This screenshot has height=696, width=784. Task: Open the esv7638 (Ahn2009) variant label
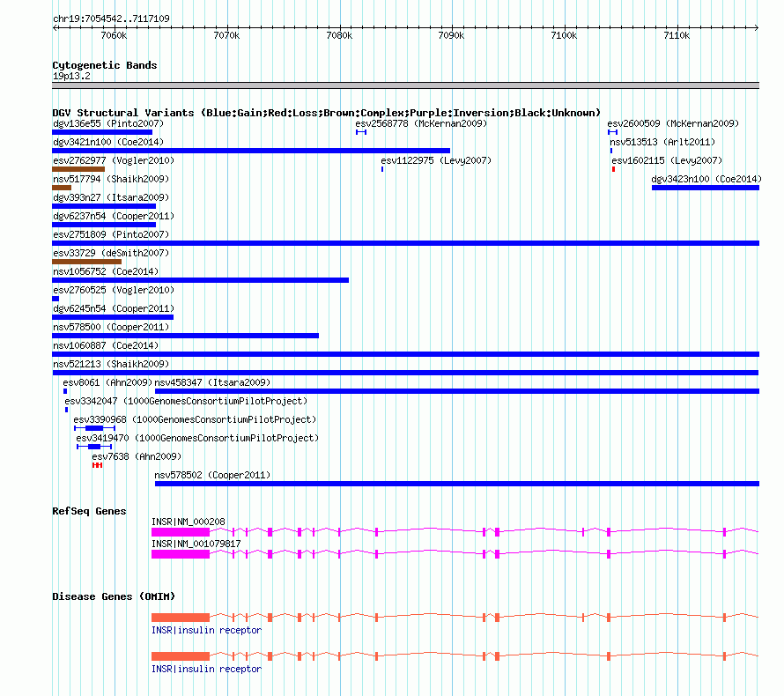pos(137,456)
